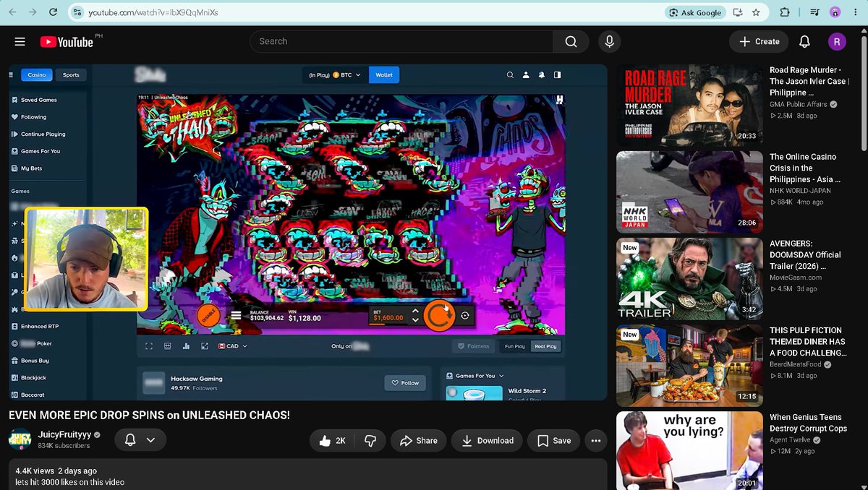The height and width of the screenshot is (490, 868).
Task: Open "When Genius Teens Destroy Corrupt Cops" title
Action: click(809, 423)
